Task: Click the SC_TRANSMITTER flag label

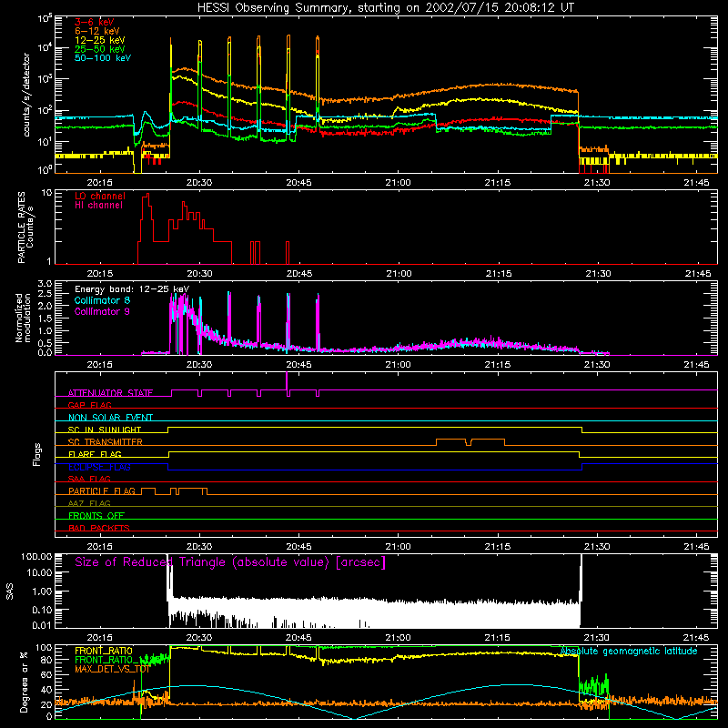Action: [106, 442]
